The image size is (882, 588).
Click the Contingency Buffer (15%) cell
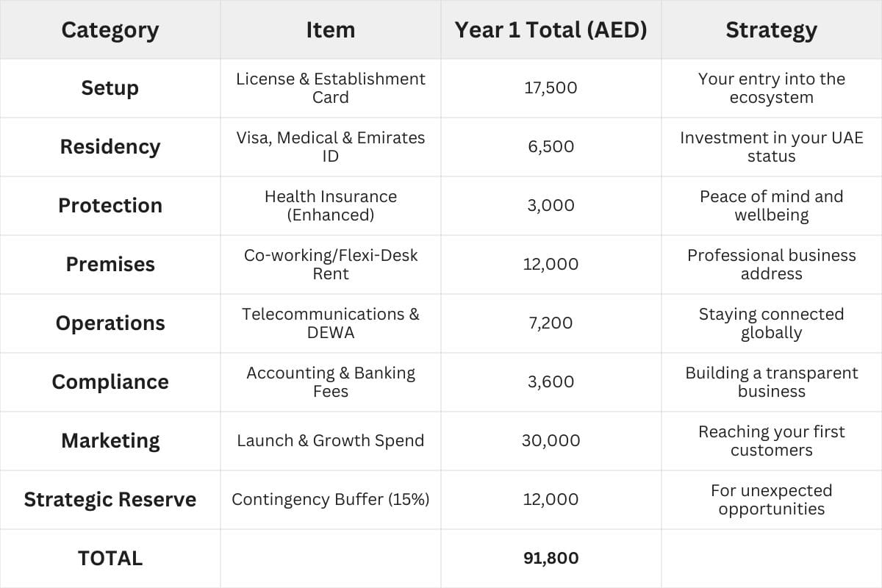[x=330, y=500]
